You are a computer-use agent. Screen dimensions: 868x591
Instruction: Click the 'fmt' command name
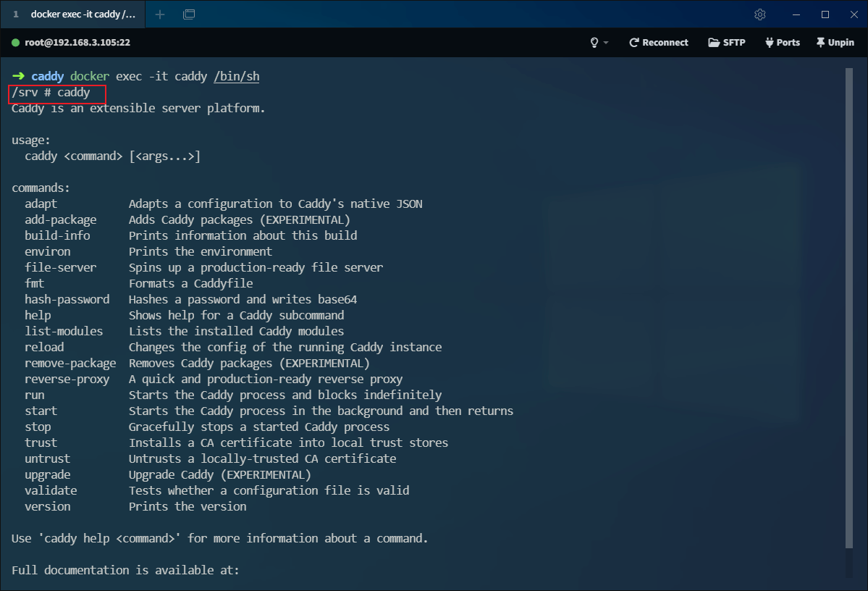pyautogui.click(x=34, y=284)
